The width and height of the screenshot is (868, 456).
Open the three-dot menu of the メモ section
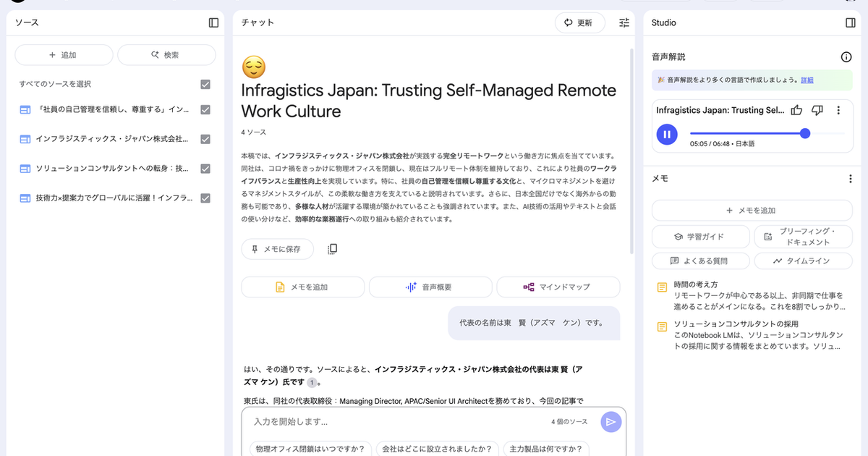pos(851,179)
